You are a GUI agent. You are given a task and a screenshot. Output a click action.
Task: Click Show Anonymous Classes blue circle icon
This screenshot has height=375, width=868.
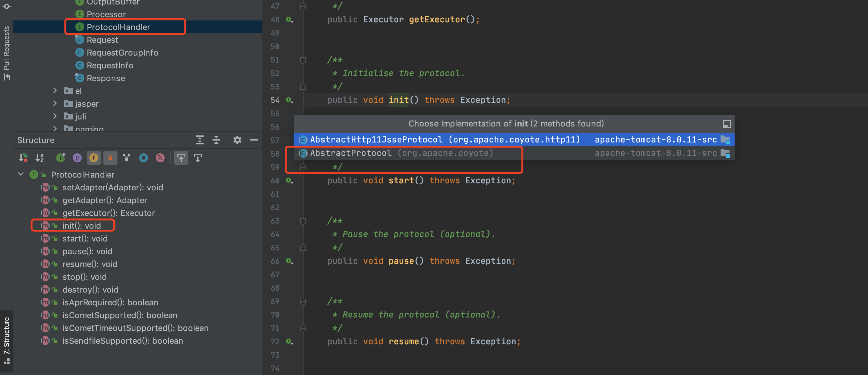[144, 158]
